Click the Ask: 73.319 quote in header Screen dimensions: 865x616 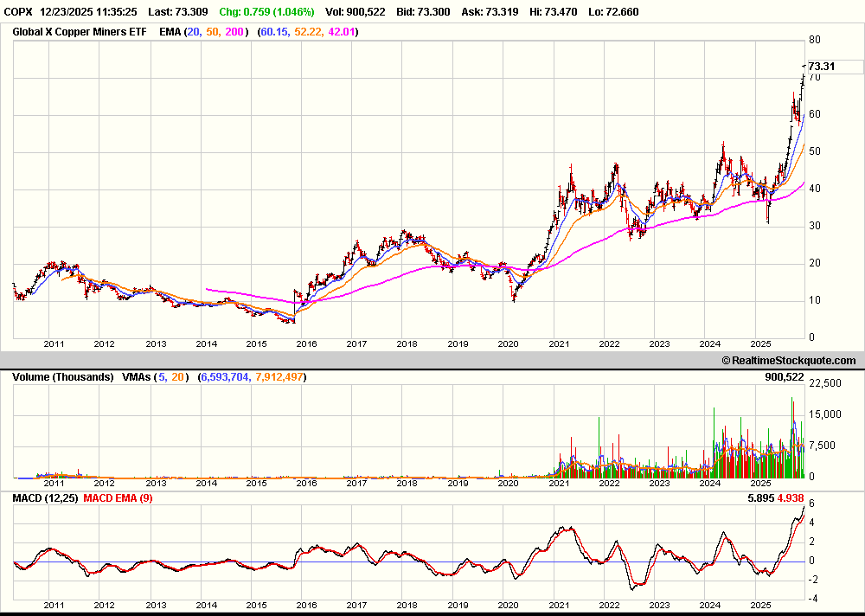533,13
